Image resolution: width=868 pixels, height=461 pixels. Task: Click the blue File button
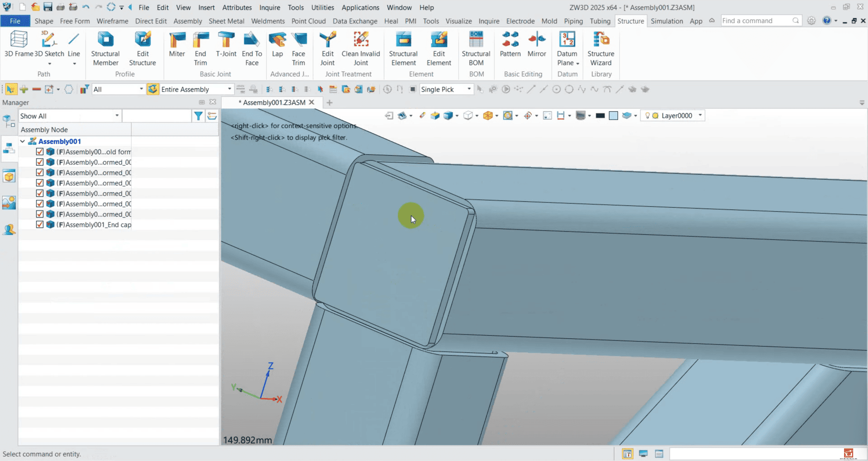click(x=15, y=21)
